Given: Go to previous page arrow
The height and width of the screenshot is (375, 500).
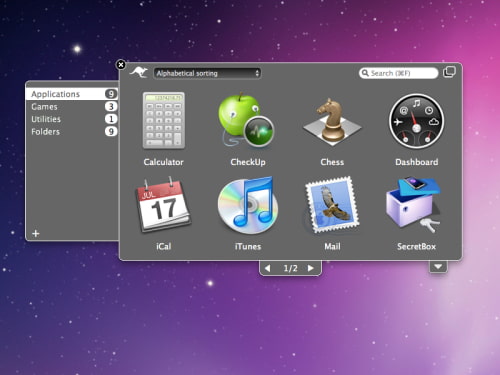Looking at the screenshot, I should click(x=267, y=268).
